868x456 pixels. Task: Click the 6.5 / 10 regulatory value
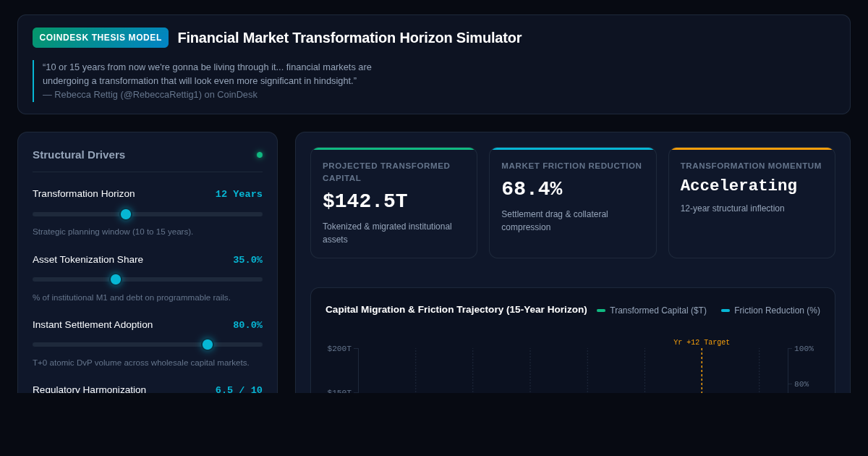pyautogui.click(x=239, y=390)
